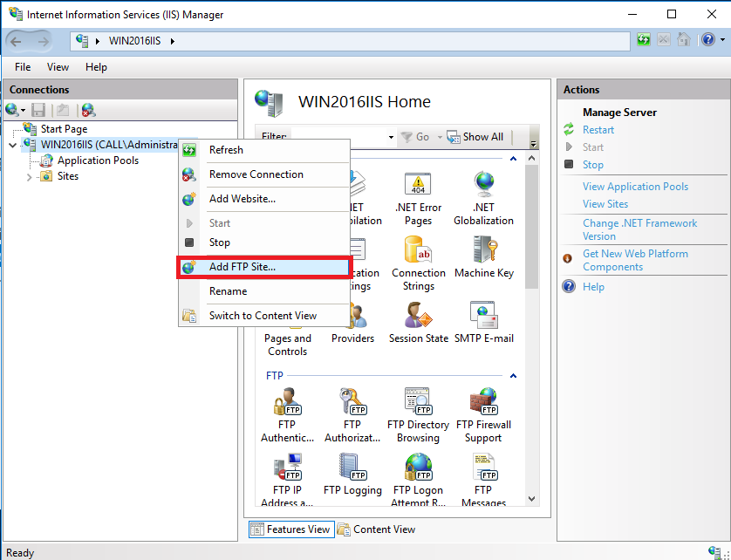Choose Refresh from context menu

(x=264, y=150)
